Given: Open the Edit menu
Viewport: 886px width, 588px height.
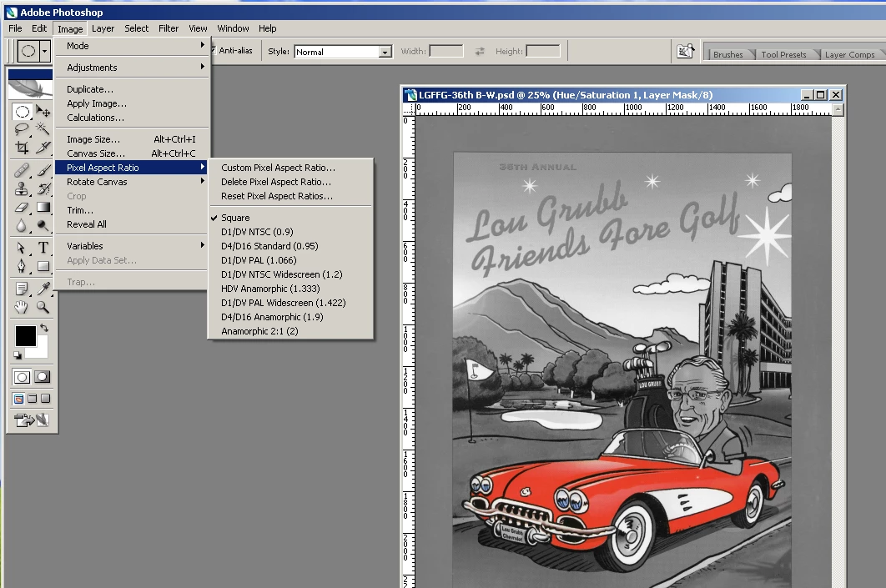Looking at the screenshot, I should 39,28.
